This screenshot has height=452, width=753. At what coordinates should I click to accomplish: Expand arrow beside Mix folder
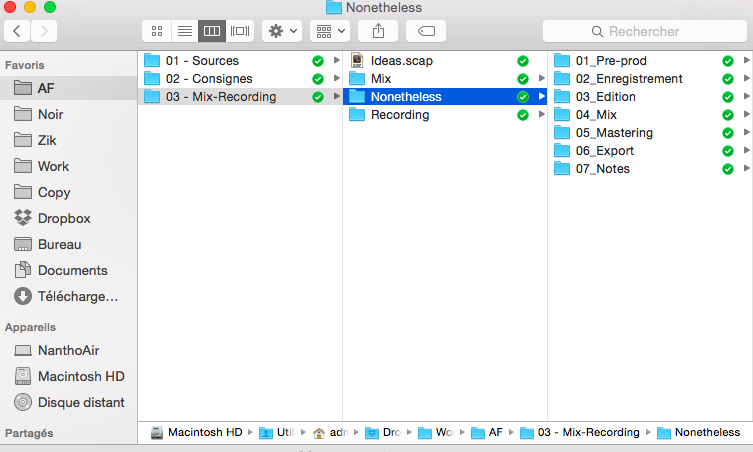(x=542, y=78)
